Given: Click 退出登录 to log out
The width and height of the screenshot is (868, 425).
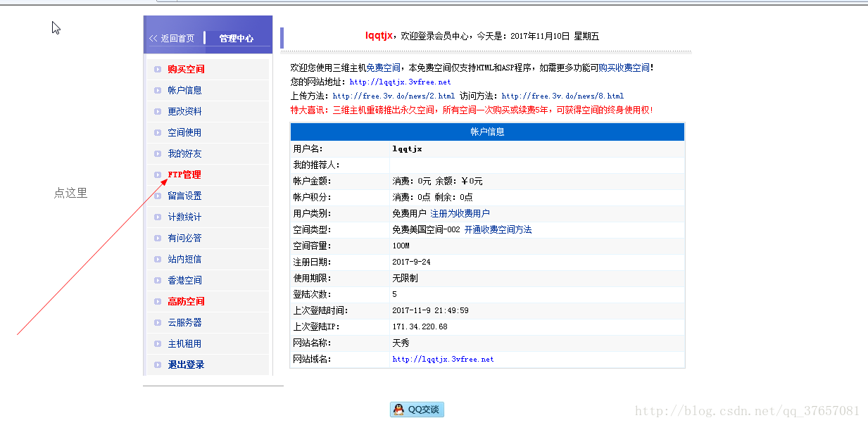Looking at the screenshot, I should coord(186,364).
